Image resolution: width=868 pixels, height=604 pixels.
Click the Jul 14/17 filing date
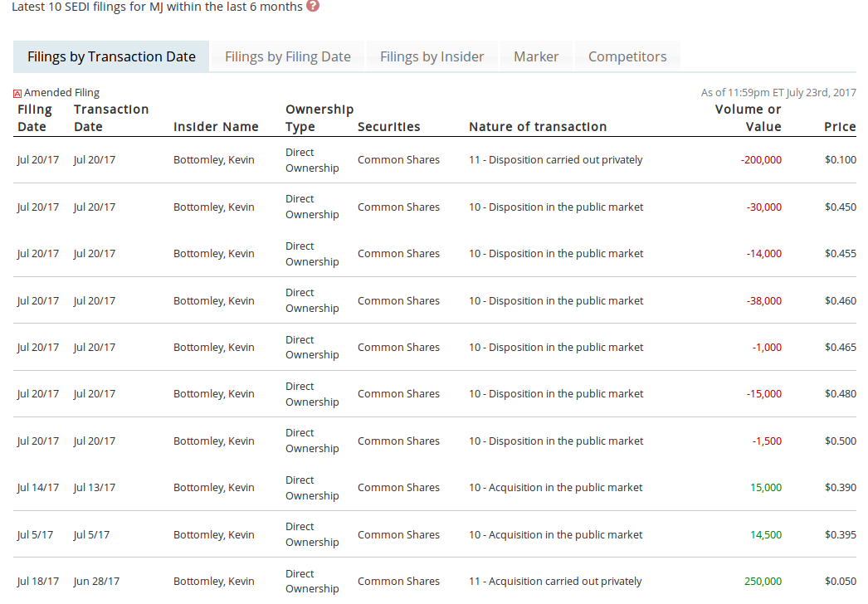[x=37, y=488]
